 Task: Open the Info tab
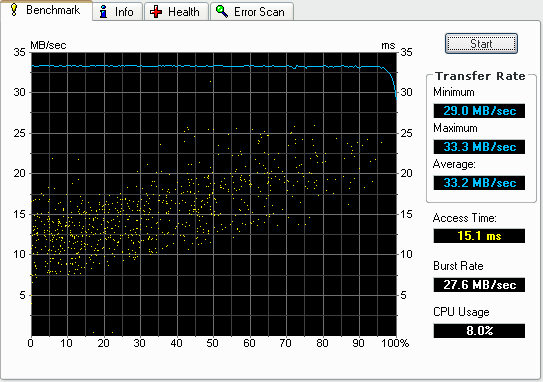[x=117, y=12]
